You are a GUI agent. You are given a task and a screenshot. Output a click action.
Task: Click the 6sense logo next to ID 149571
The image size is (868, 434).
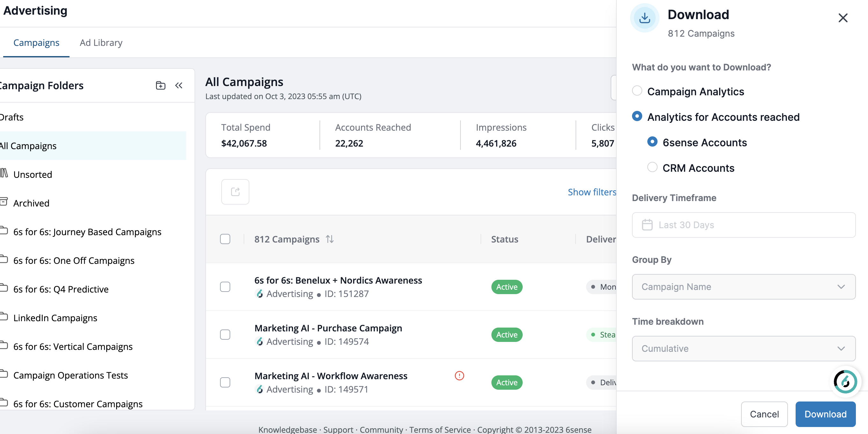click(x=259, y=390)
